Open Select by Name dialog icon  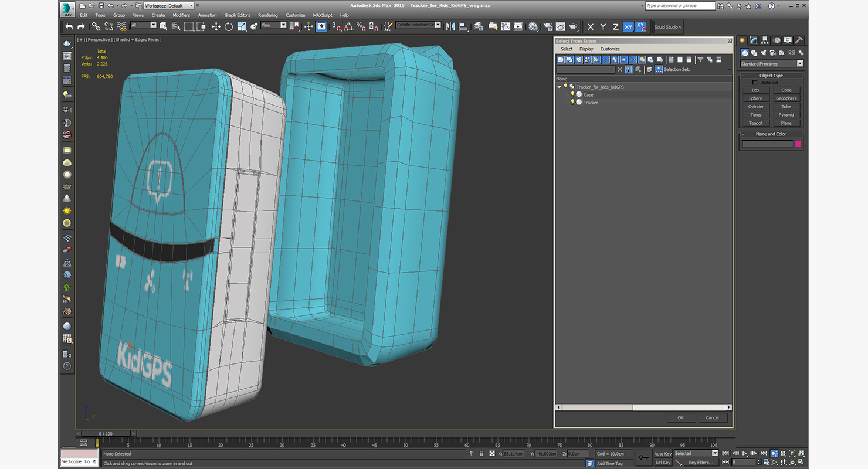[176, 26]
